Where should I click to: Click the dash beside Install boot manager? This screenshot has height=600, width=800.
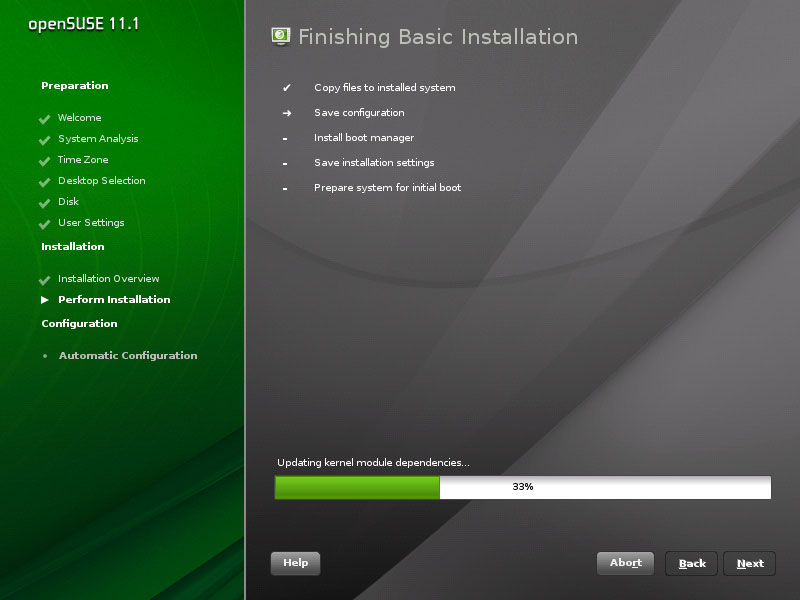285,138
